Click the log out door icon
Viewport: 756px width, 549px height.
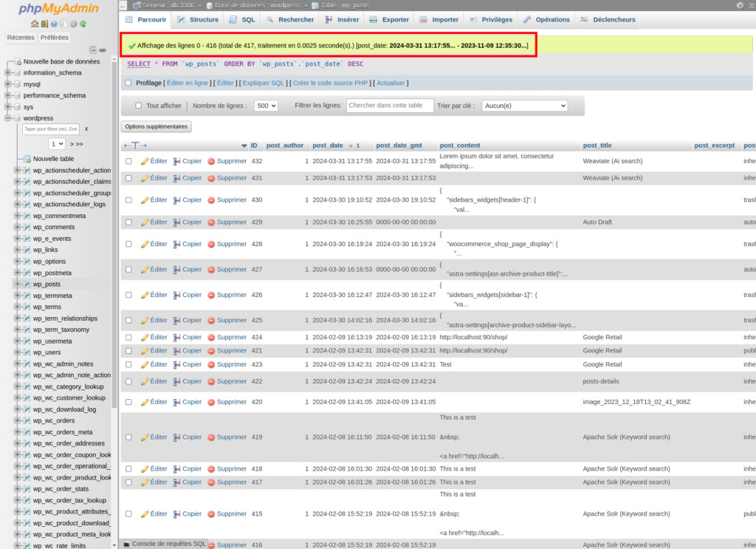click(44, 24)
